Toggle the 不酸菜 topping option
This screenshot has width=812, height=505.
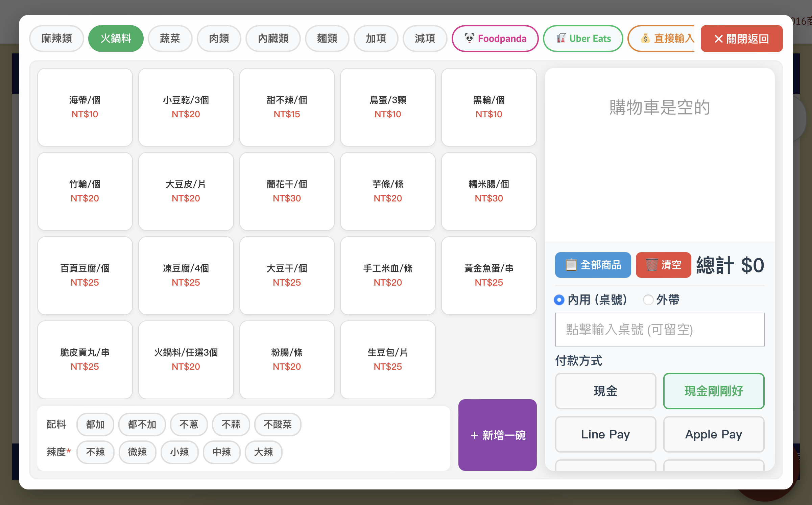[x=278, y=425]
